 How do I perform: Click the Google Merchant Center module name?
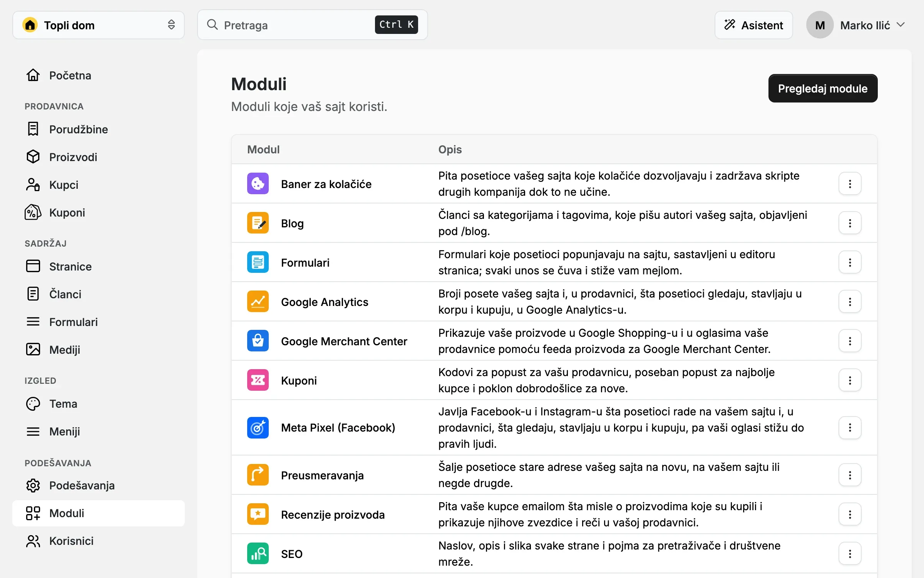pos(344,341)
